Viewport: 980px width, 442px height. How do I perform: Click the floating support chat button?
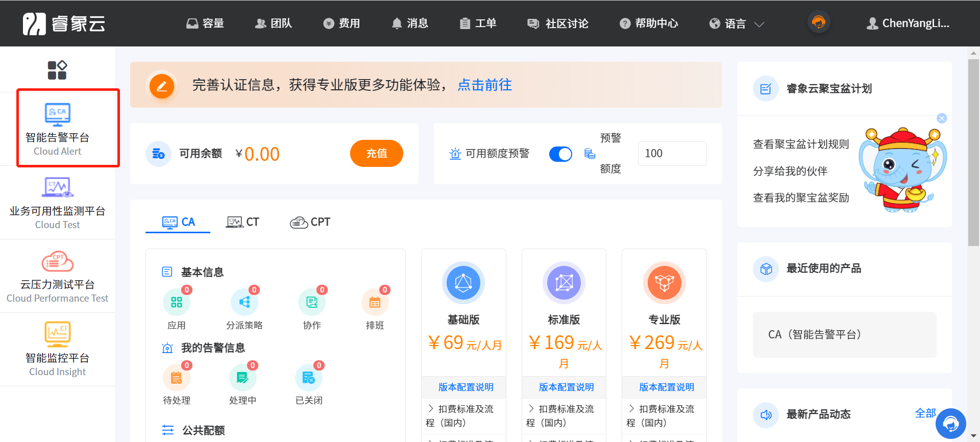point(950,424)
